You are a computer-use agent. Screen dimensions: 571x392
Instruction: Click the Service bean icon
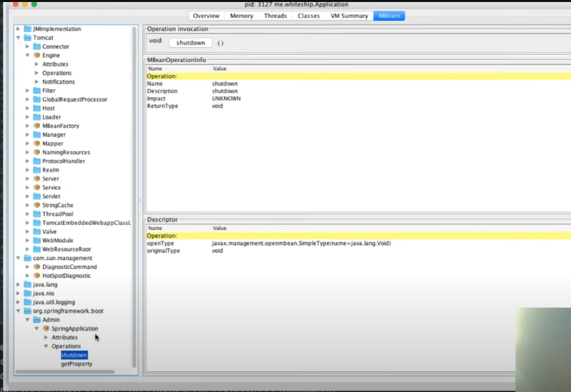point(37,188)
